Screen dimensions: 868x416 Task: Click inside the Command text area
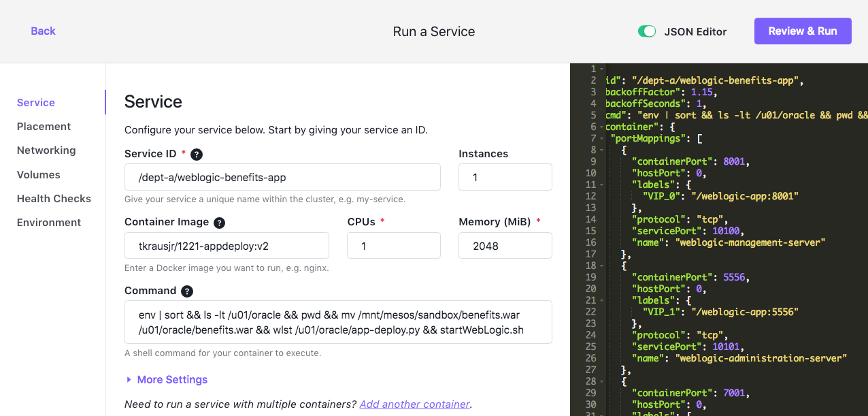[338, 322]
